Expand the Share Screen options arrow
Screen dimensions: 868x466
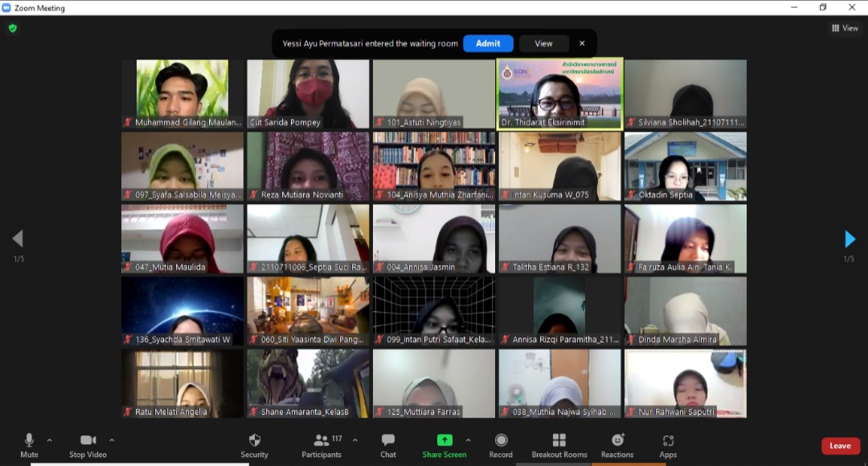[468, 439]
